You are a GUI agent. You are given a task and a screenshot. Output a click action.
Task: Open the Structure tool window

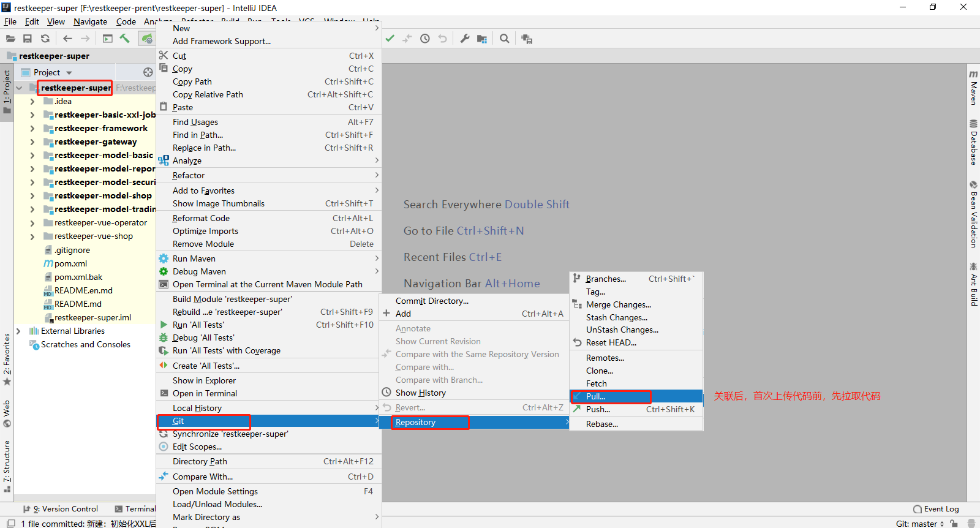pyautogui.click(x=7, y=466)
